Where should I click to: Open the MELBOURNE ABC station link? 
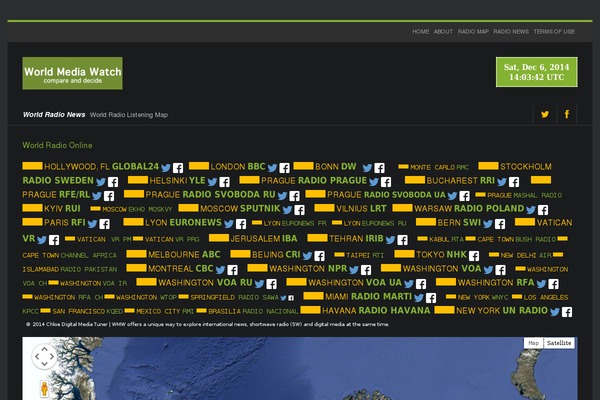point(184,255)
